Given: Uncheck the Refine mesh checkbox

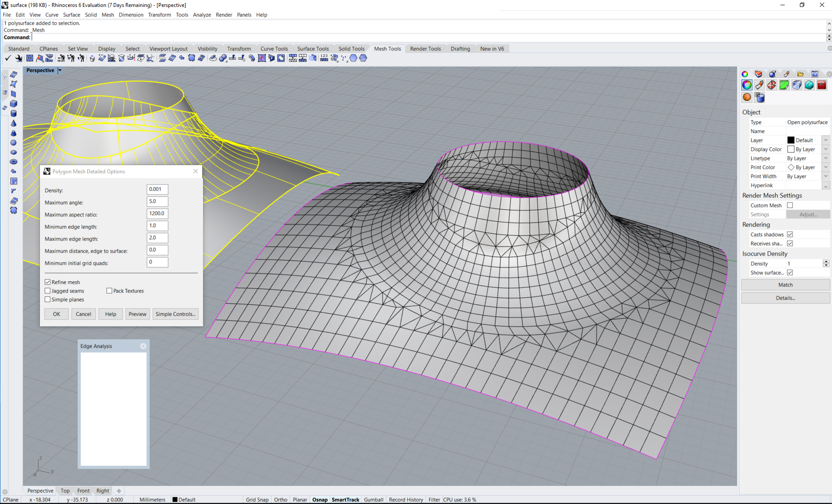Looking at the screenshot, I should tap(48, 282).
